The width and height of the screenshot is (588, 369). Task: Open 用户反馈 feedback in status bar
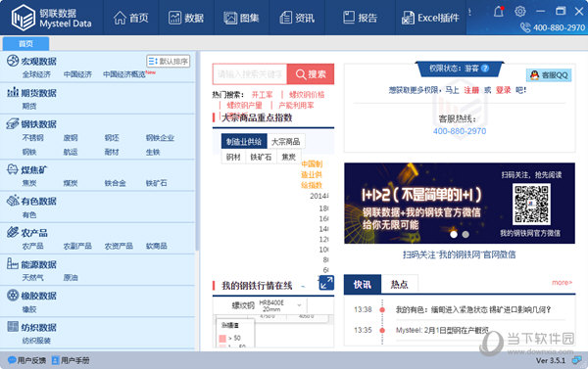[x=27, y=360]
